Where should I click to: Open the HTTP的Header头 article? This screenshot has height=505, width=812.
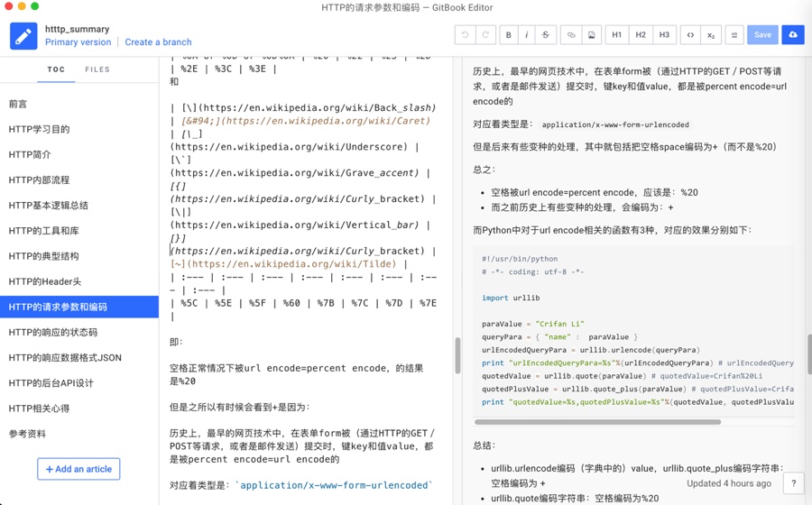point(79,281)
